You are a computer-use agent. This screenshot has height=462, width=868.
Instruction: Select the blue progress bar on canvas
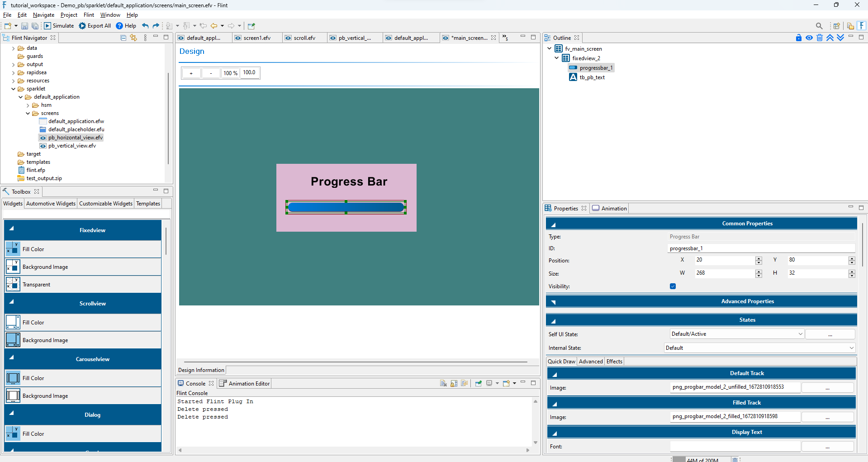346,207
